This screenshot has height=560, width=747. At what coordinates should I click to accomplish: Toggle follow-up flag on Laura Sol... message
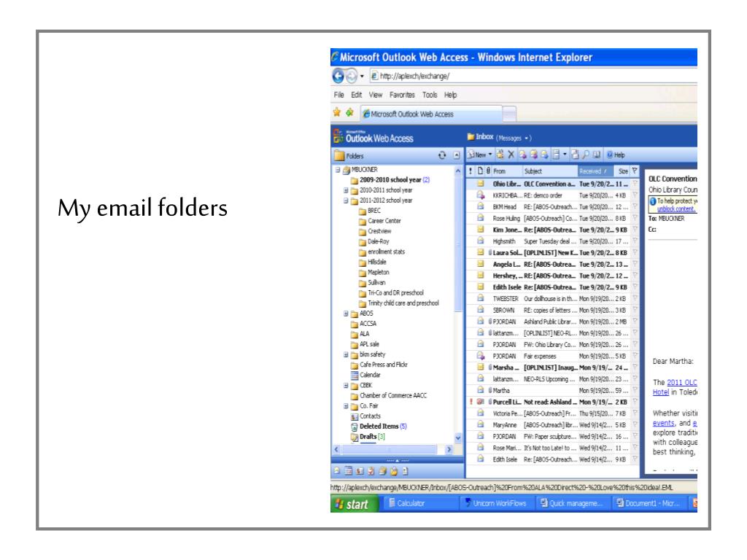click(635, 253)
